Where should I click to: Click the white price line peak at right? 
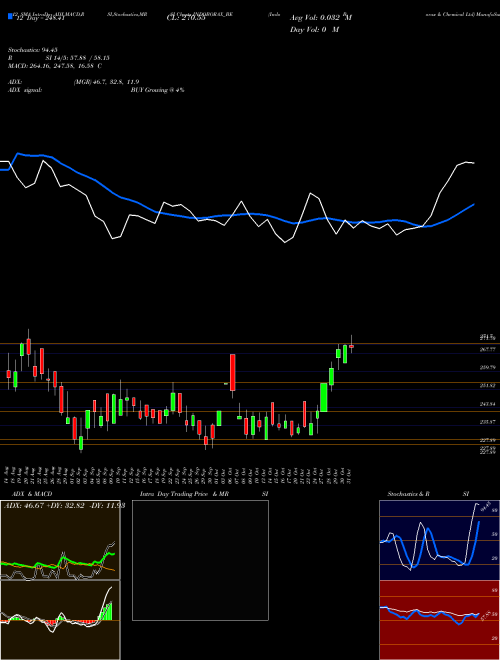[466, 162]
